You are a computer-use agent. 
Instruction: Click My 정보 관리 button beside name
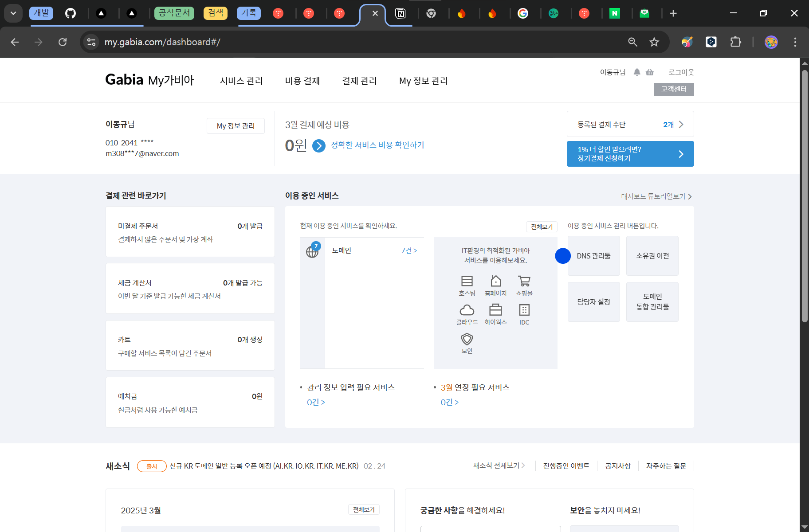(236, 126)
